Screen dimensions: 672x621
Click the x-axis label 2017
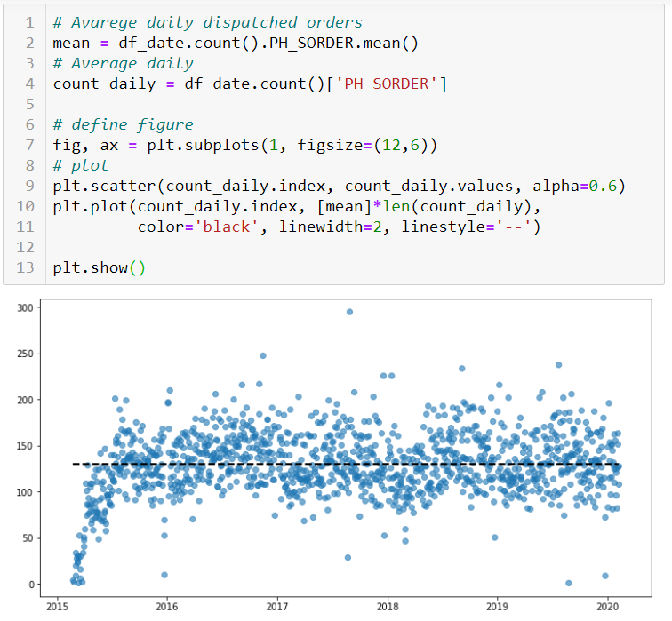tap(277, 607)
